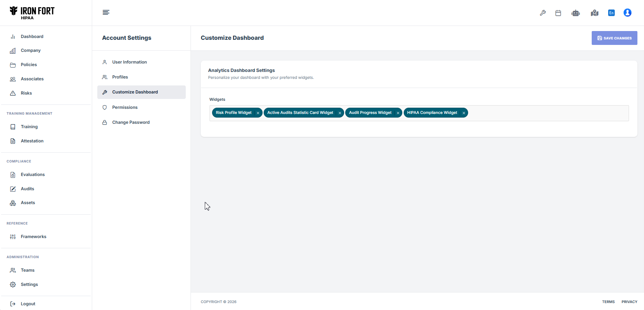Open the wrench tool icon in header

[x=543, y=13]
